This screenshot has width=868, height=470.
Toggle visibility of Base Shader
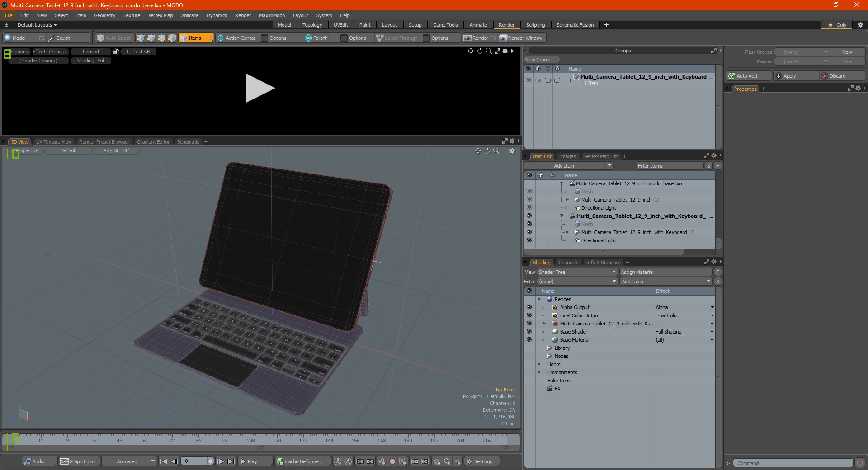(529, 332)
